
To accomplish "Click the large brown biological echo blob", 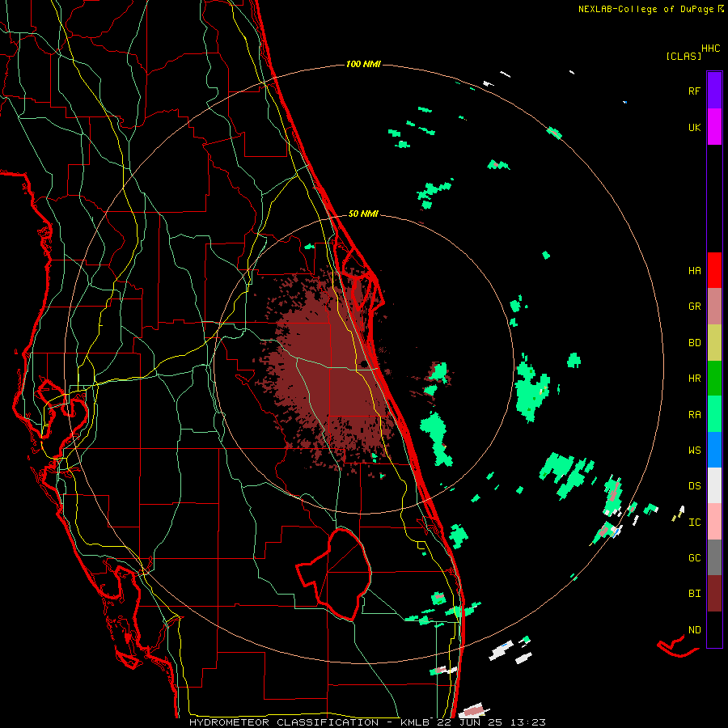I will (330, 371).
